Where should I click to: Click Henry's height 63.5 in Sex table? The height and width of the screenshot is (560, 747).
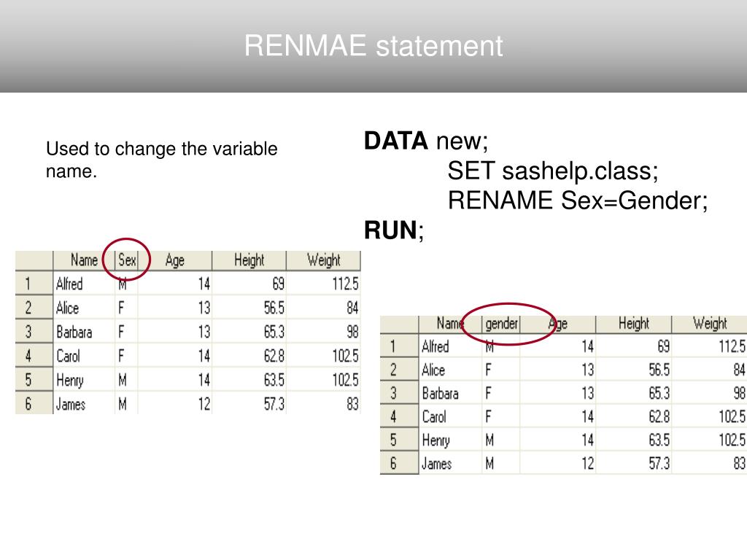(274, 380)
